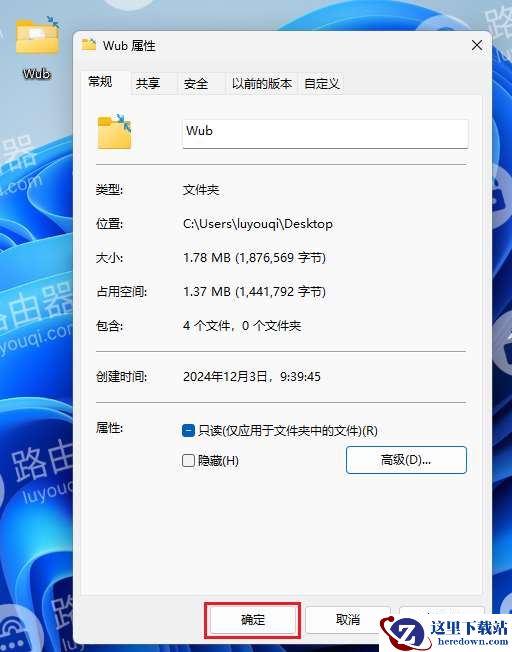Toggle the Read-only (只读) checkbox
Viewport: 512px width, 652px height.
pos(188,430)
